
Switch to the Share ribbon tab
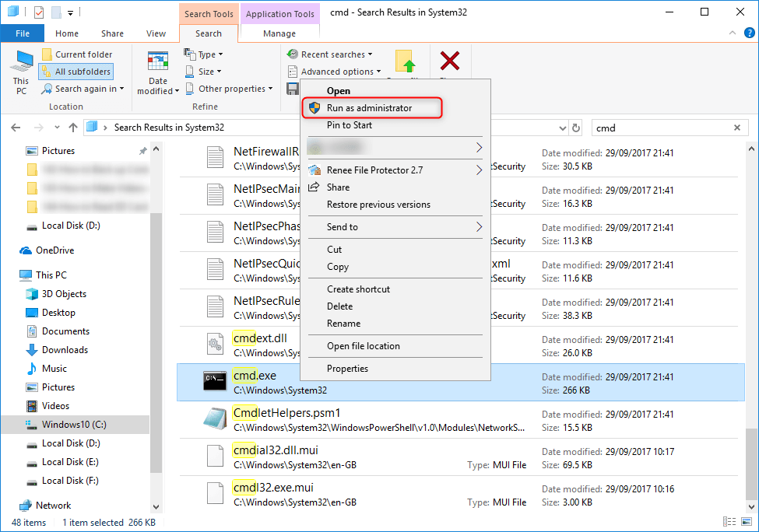[x=112, y=33]
